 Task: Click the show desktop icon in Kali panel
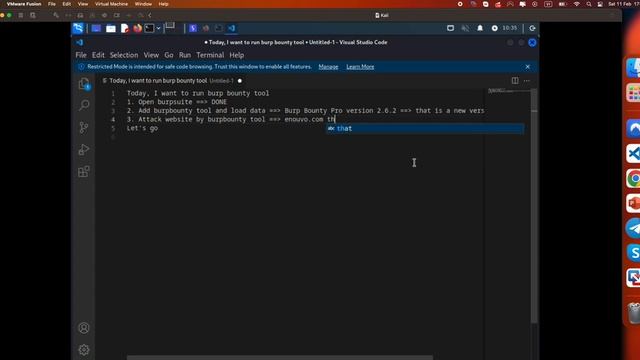(x=96, y=28)
